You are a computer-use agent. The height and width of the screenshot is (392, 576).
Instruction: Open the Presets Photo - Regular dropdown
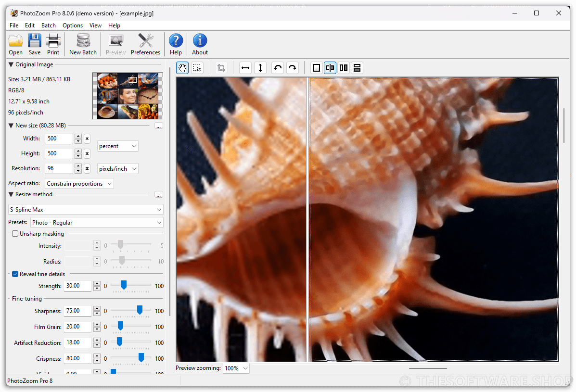point(97,222)
